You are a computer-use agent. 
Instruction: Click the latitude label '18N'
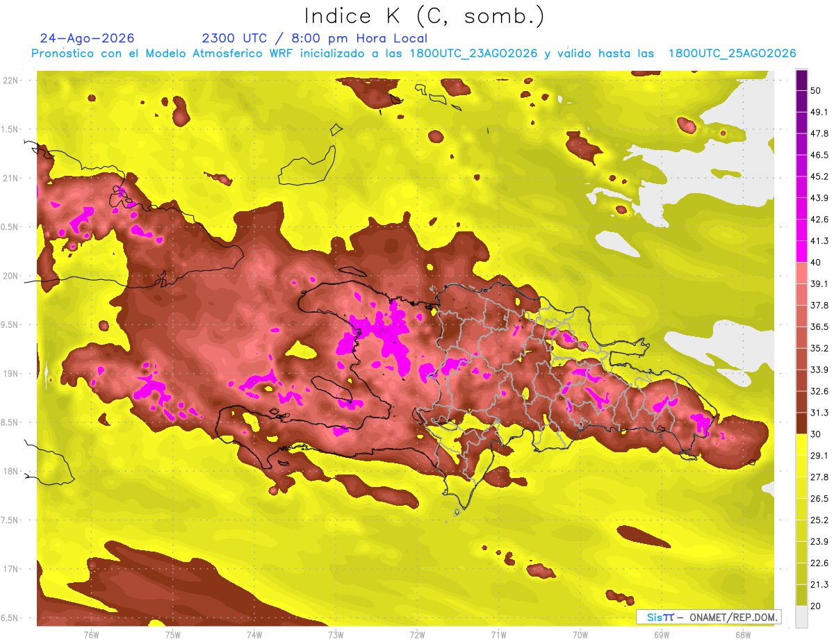click(x=10, y=472)
